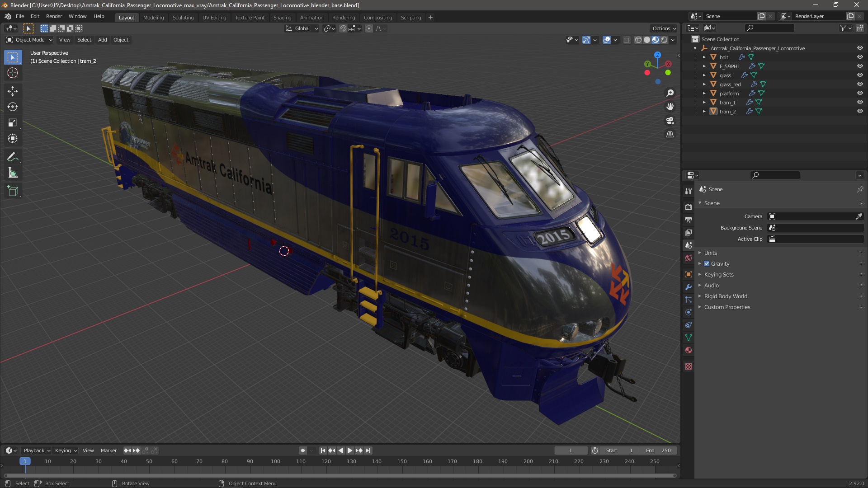Viewport: 868px width, 488px height.
Task: Expand the Rigid Body World panel
Action: [726, 296]
